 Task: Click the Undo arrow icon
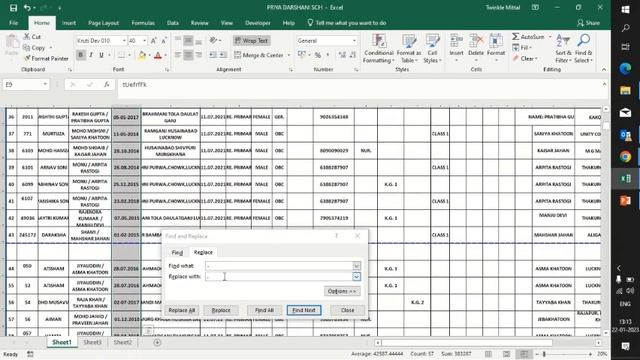coord(27,8)
